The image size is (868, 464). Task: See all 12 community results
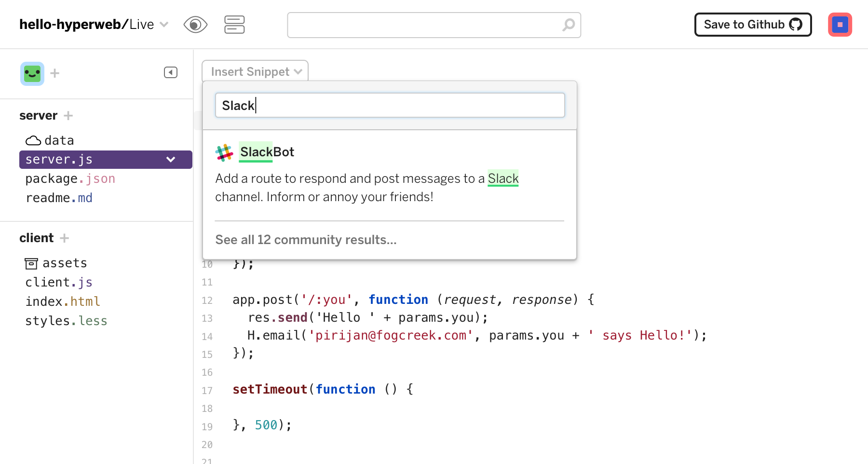(306, 240)
